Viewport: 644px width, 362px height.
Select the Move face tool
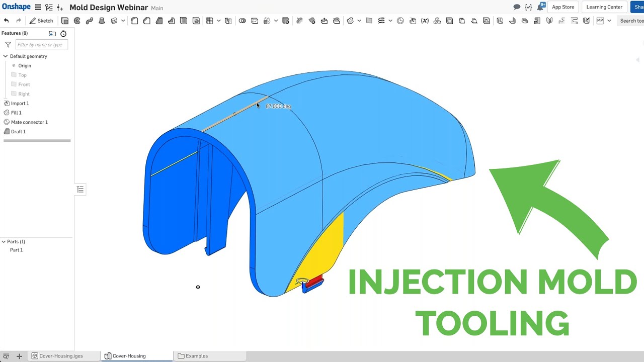coord(325,21)
